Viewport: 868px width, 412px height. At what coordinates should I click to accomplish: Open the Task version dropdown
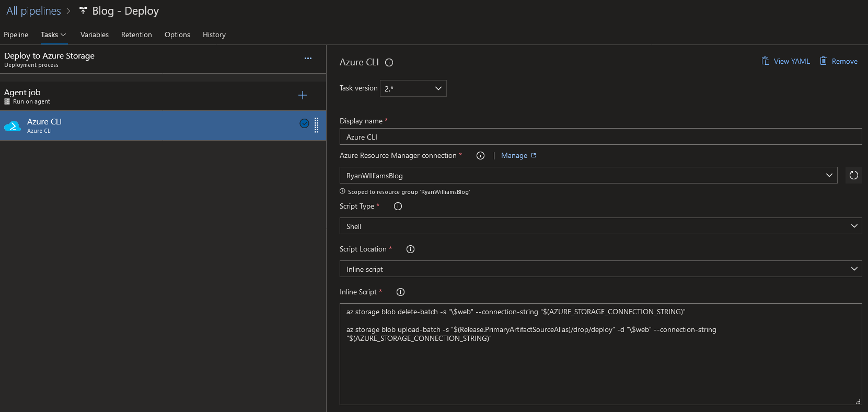[x=413, y=88]
